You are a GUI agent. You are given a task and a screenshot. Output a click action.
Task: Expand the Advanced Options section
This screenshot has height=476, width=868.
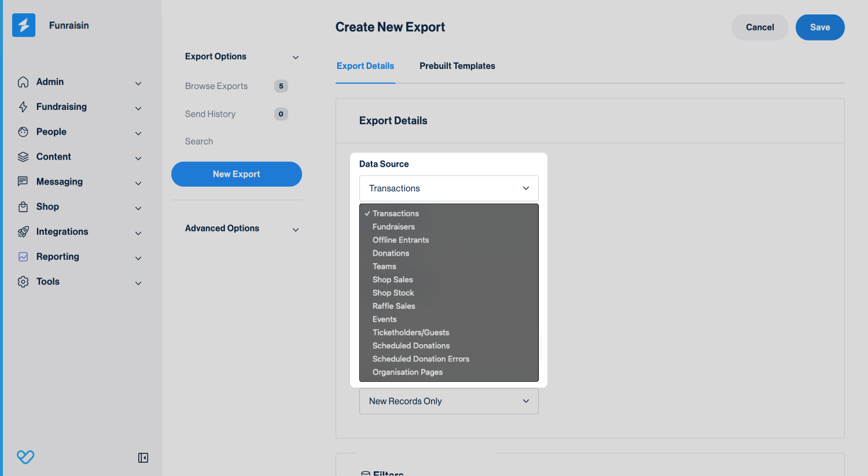pos(296,230)
